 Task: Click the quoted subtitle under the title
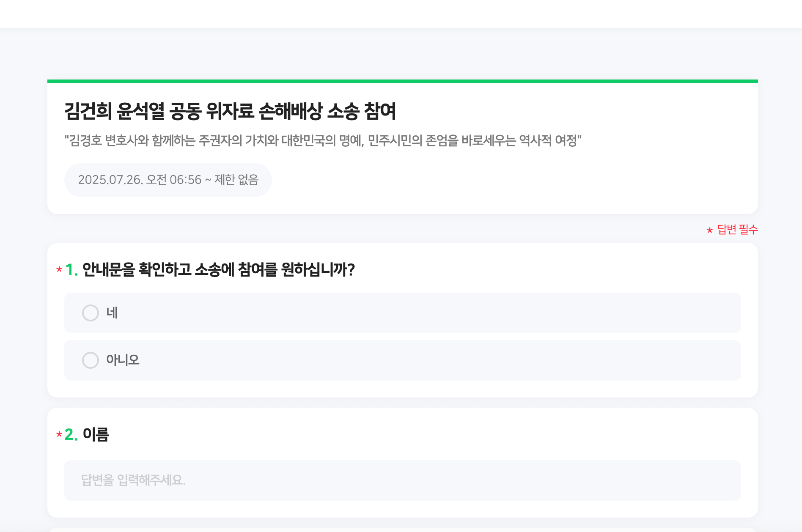coord(324,141)
